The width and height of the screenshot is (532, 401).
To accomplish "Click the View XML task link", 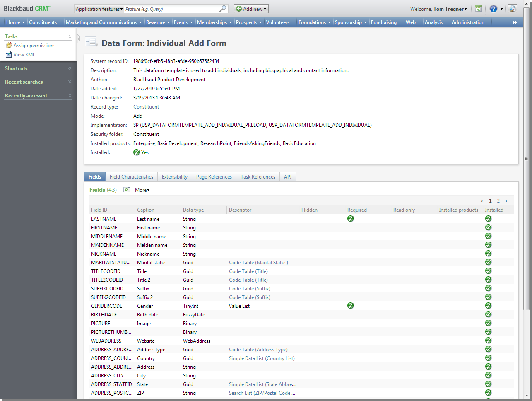I will click(24, 55).
